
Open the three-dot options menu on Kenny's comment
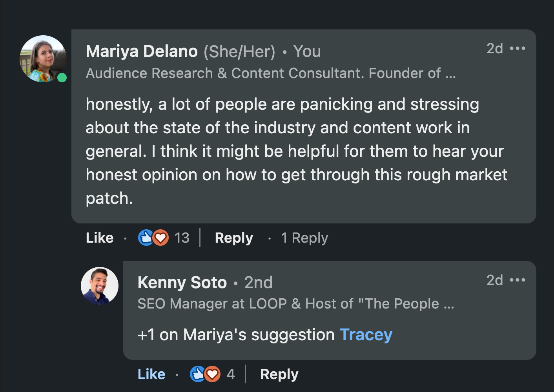[x=518, y=280]
